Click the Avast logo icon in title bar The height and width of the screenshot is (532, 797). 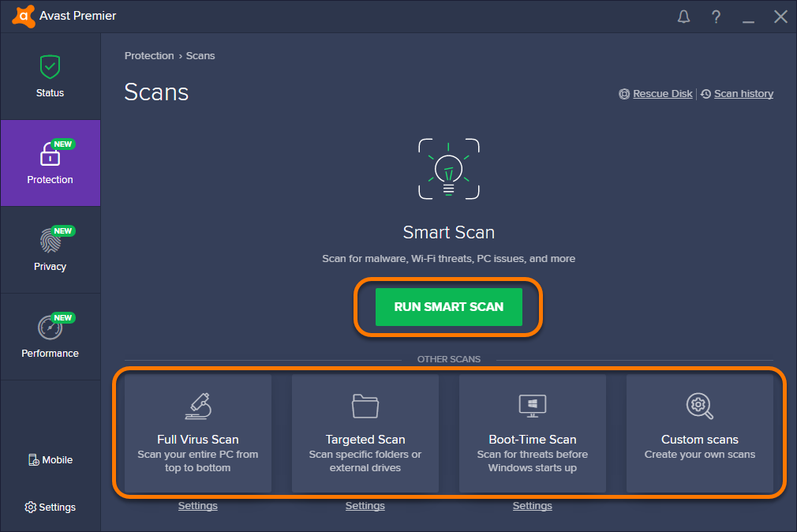(24, 16)
